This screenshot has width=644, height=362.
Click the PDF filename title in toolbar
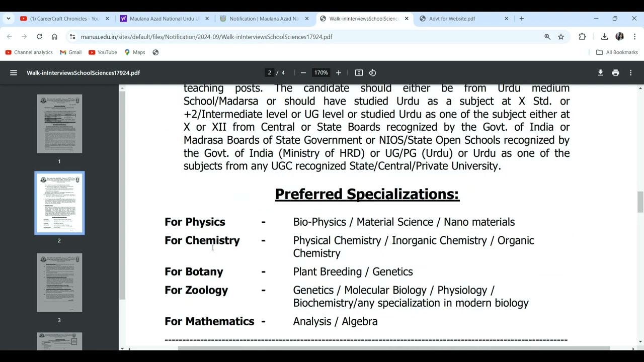(x=84, y=73)
